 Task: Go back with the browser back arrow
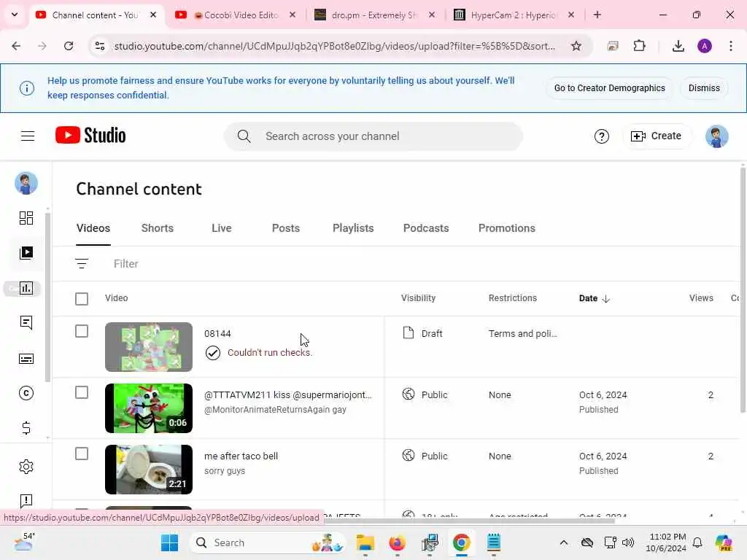click(x=16, y=46)
